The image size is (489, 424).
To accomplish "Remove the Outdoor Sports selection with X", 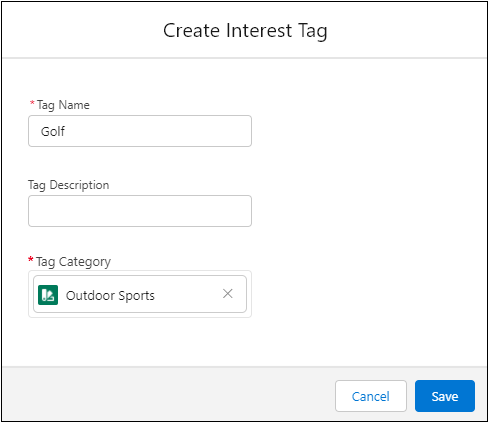I will pyautogui.click(x=228, y=294).
